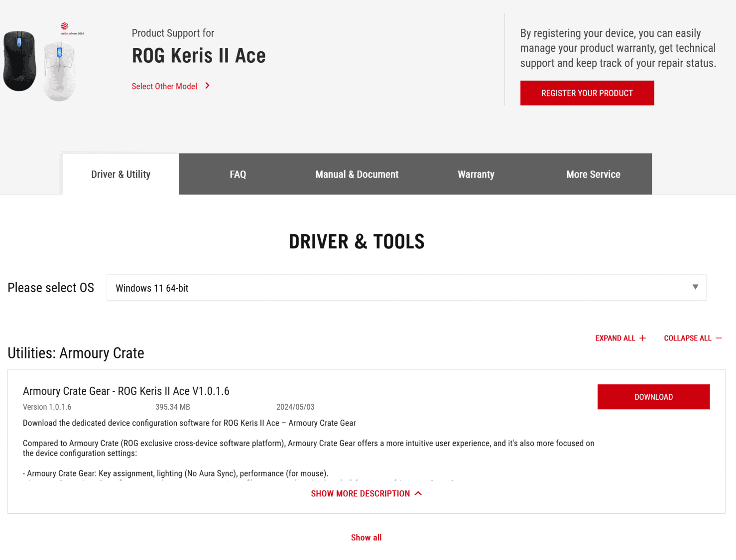This screenshot has height=560, width=736.
Task: Click the minus icon beside Collapse All
Action: 719,338
